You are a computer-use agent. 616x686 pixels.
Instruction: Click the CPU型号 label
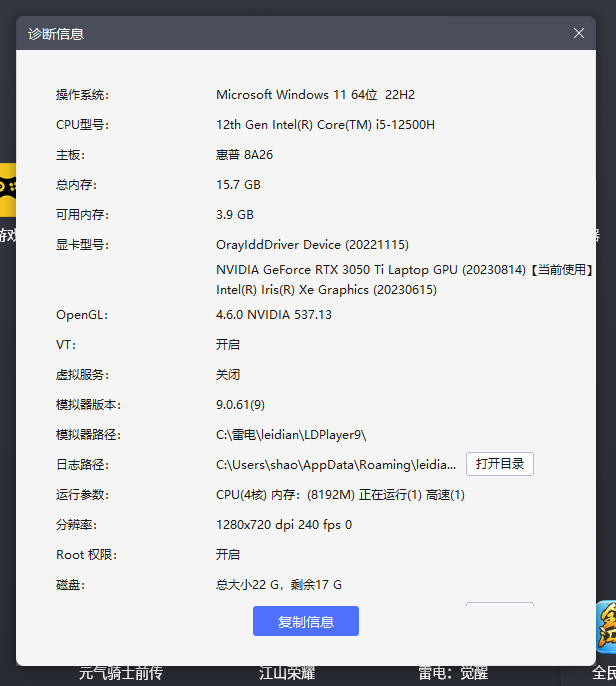82,125
